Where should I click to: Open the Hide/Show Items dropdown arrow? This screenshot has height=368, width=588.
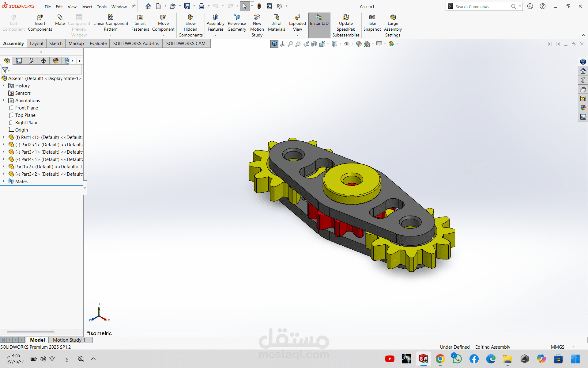352,44
